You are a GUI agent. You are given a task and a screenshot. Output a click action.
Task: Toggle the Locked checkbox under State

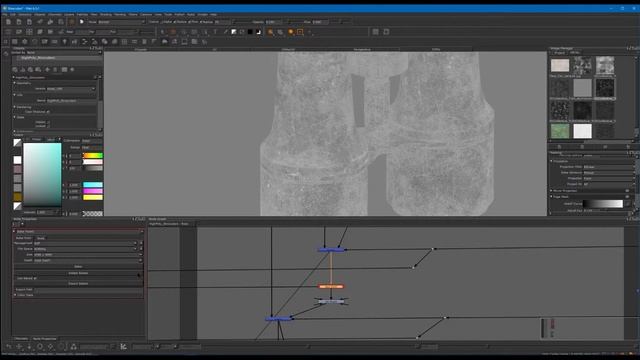[x=48, y=126]
